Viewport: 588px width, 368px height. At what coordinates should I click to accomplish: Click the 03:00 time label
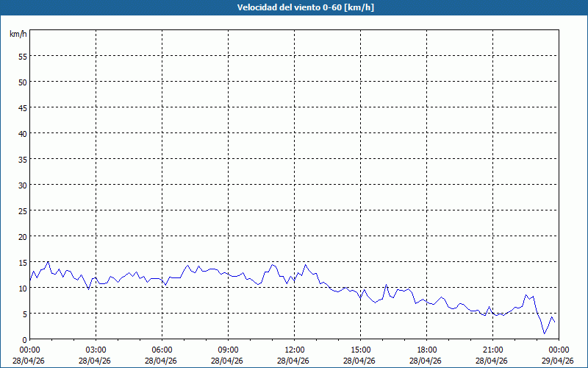(x=96, y=350)
